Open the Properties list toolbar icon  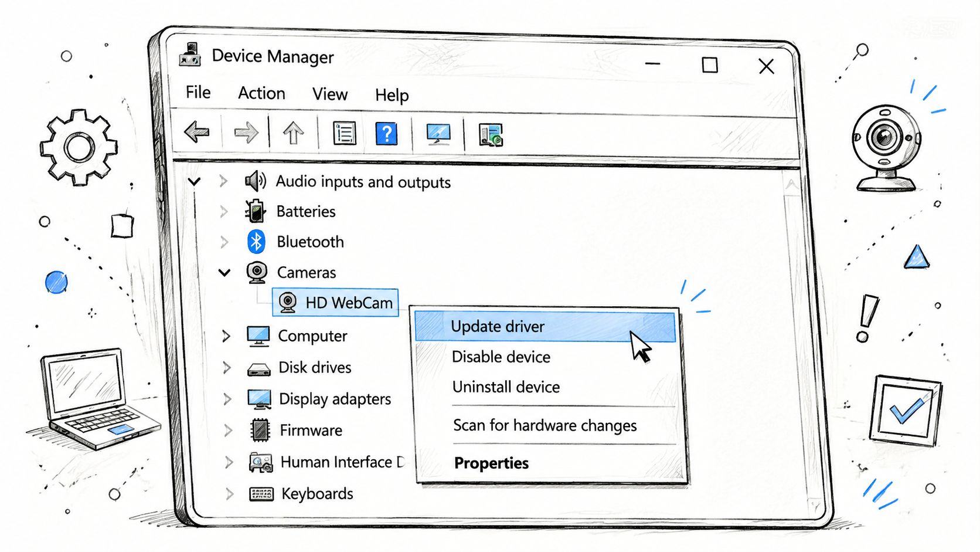[x=345, y=133]
